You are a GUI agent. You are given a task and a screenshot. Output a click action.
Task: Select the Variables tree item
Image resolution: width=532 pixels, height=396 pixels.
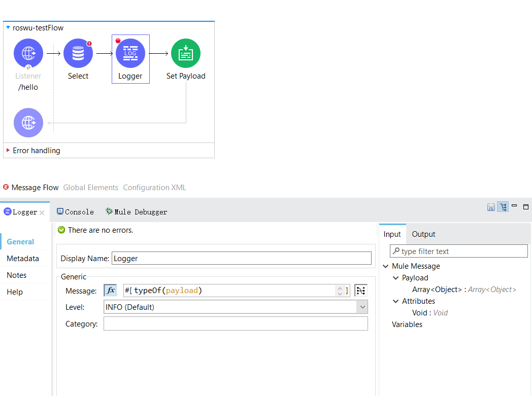(x=407, y=325)
